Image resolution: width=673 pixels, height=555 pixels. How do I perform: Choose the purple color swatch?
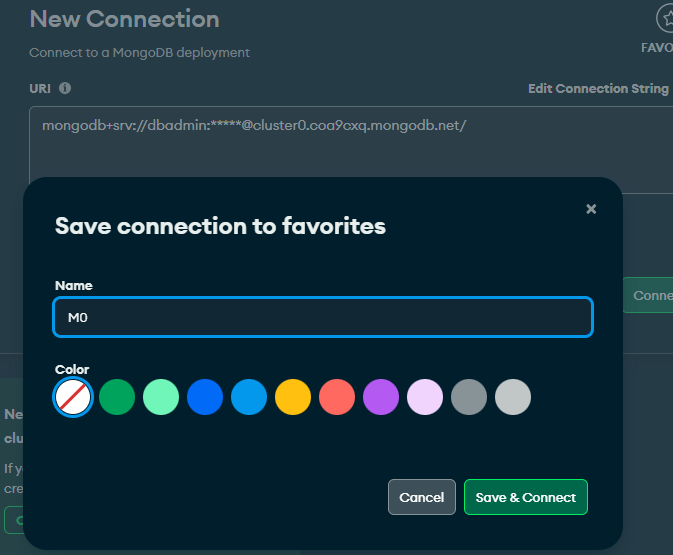pos(381,397)
